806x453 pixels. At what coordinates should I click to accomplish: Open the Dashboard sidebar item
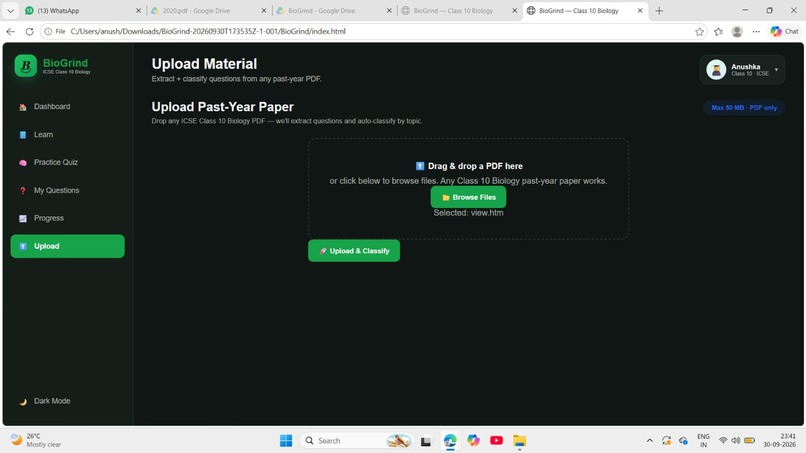(x=67, y=106)
